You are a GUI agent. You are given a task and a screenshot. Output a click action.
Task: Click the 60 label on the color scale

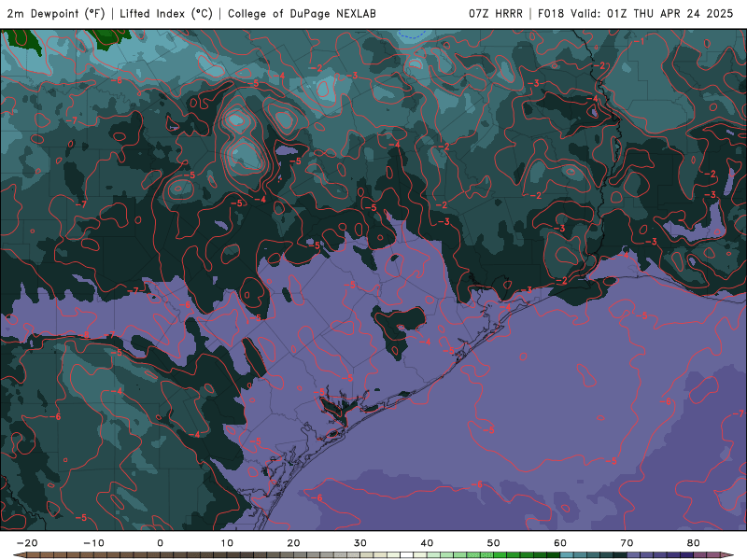click(560, 543)
